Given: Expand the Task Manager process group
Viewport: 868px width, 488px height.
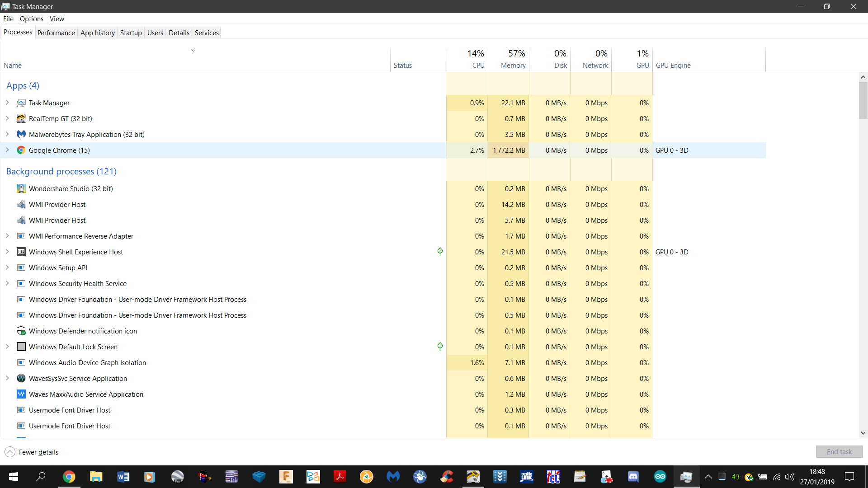Looking at the screenshot, I should click(7, 103).
